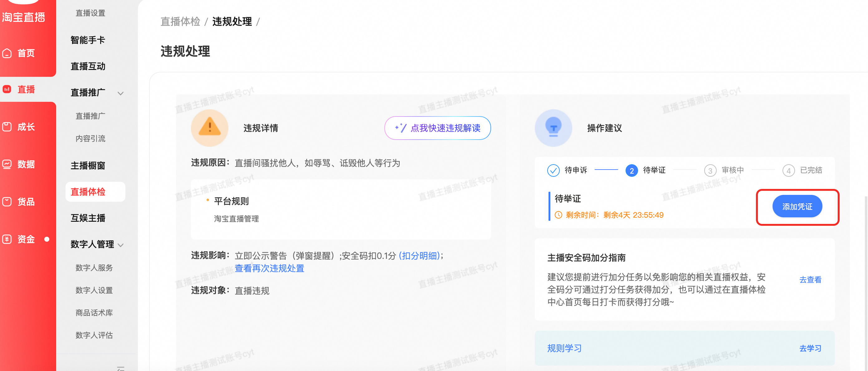Click the step 4 circle for 已完结
Viewport: 868px width, 371px height.
788,170
